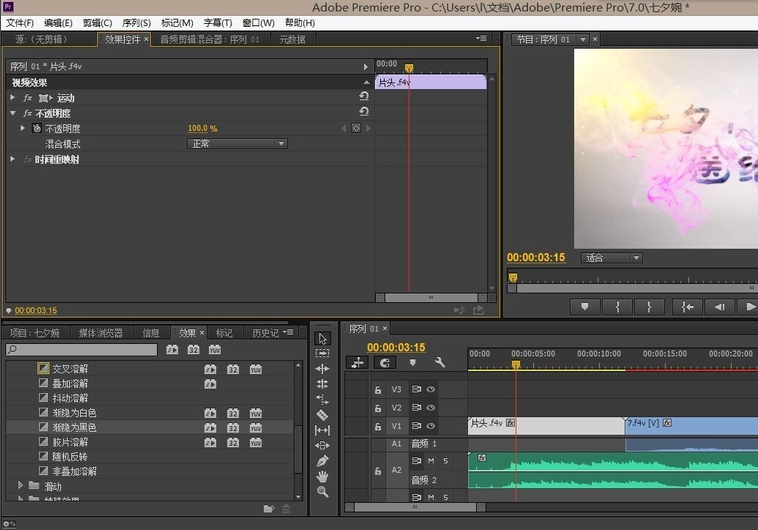Select the Zoom tool magnifier

pos(322,492)
